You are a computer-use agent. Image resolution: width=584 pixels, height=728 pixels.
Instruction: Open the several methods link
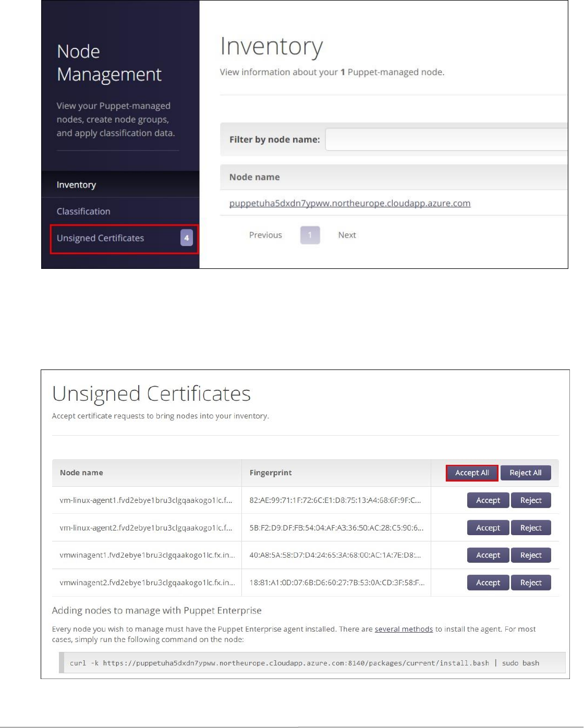click(404, 629)
